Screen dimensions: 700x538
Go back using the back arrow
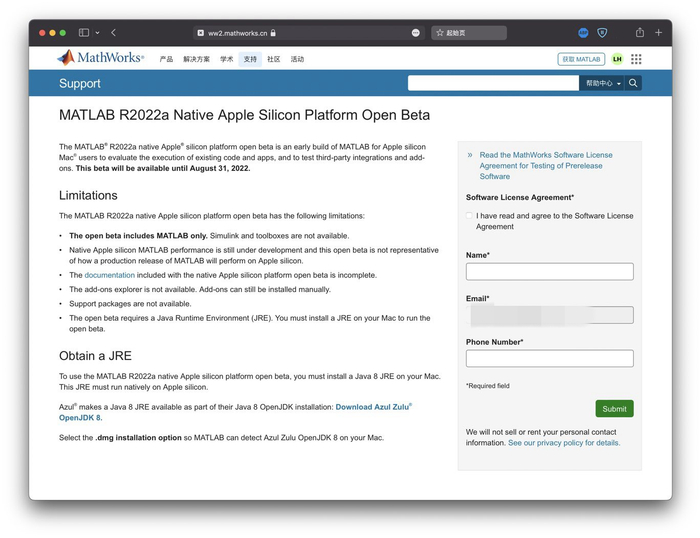click(113, 33)
